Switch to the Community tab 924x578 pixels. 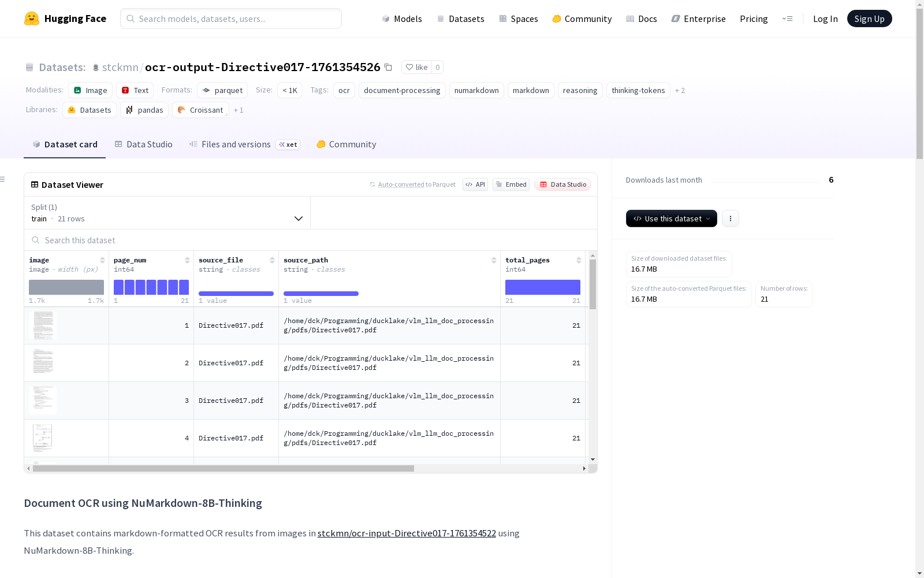[x=346, y=144]
